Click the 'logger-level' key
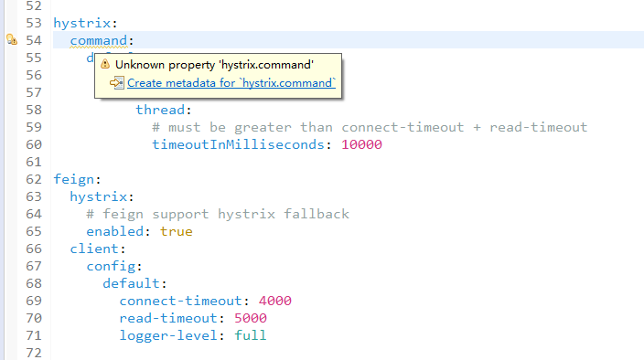This screenshot has height=360, width=644. click(x=168, y=335)
